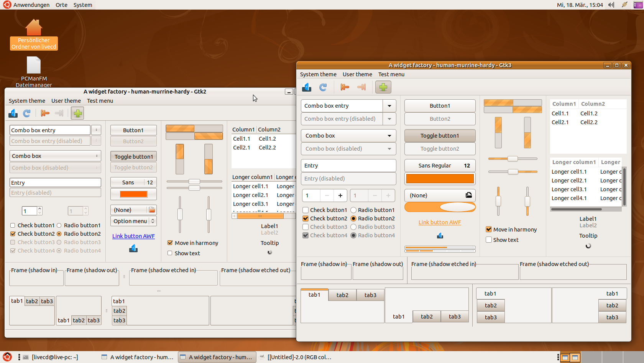Click the refresh icon in Gtk3 toolbar

point(323,87)
